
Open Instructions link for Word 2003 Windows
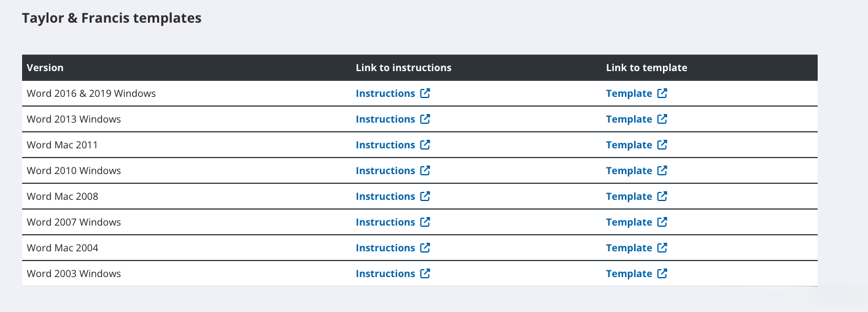[386, 274]
